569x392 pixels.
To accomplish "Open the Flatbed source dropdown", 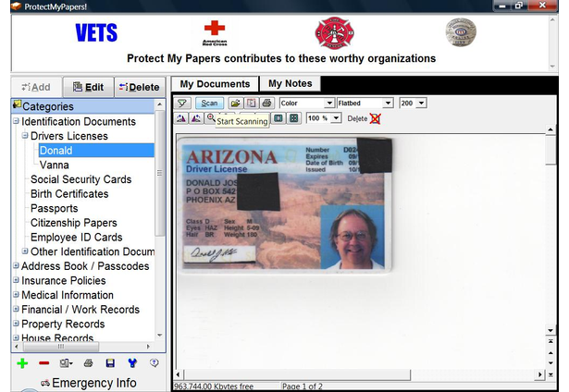I will click(388, 104).
